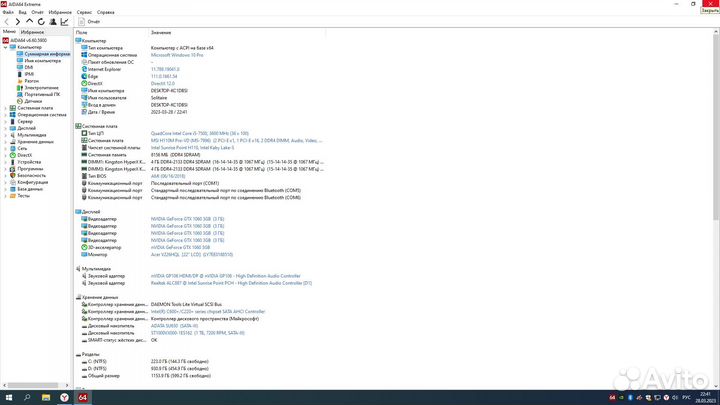Select the SMART-статус row with OK value
This screenshot has height=405, width=720.
point(200,340)
